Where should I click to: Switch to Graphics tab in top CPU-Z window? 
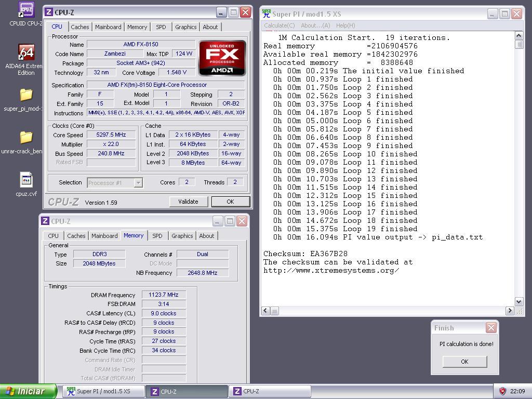click(185, 27)
